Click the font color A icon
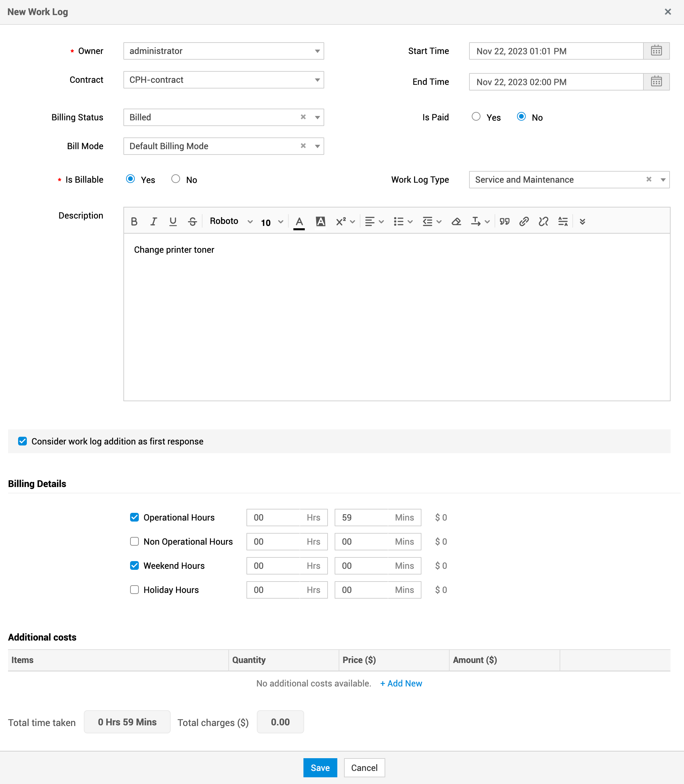Viewport: 684px width, 784px height. (299, 221)
